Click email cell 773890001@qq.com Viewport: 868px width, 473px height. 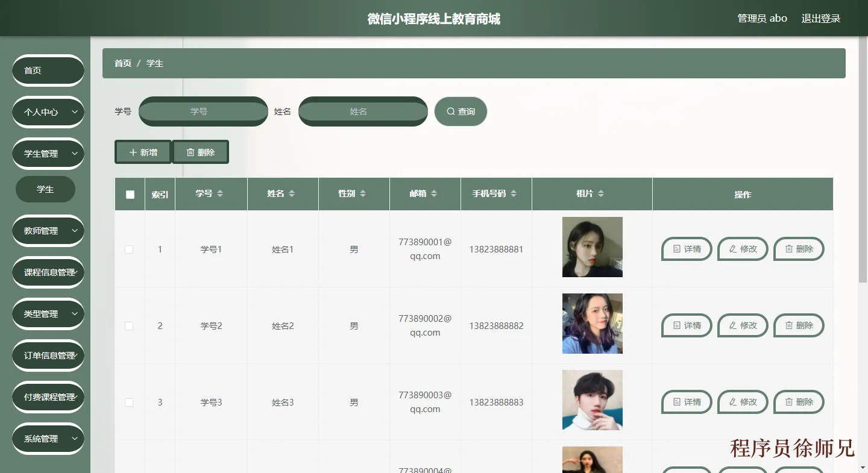(425, 249)
